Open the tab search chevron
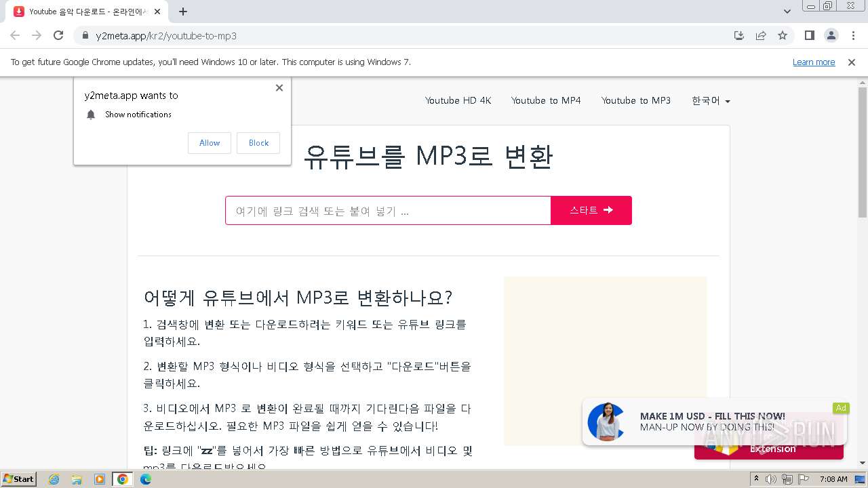Screen dimensions: 868x488 tap(787, 12)
